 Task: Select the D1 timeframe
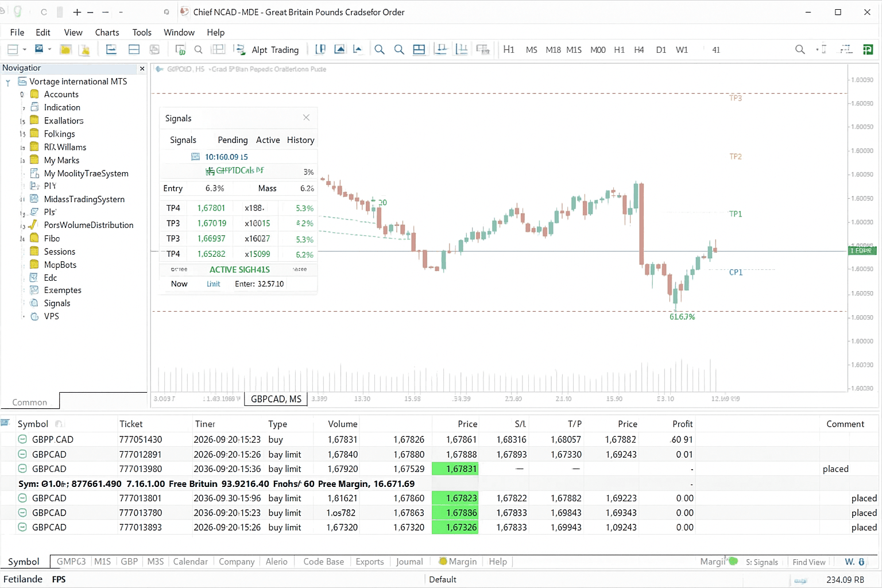click(661, 50)
